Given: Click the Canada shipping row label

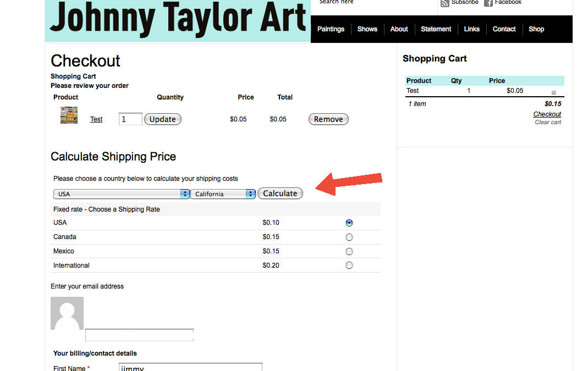Looking at the screenshot, I should click(64, 237).
